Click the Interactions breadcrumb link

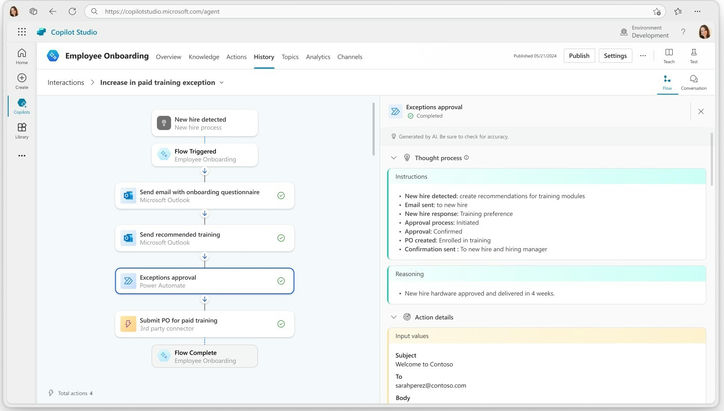pos(66,83)
